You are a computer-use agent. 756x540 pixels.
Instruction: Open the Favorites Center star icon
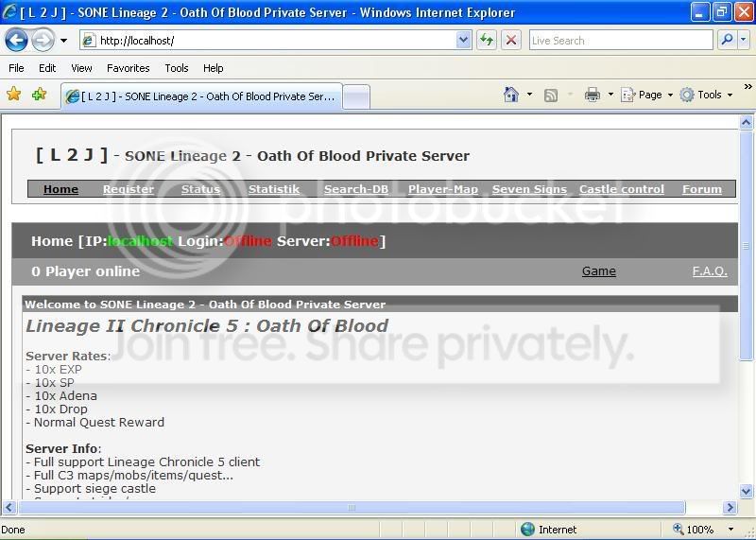[x=14, y=95]
